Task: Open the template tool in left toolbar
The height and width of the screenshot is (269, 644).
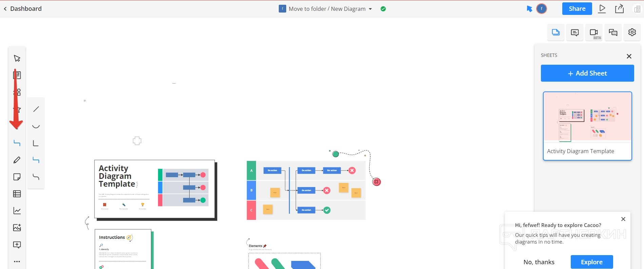Action: (17, 75)
